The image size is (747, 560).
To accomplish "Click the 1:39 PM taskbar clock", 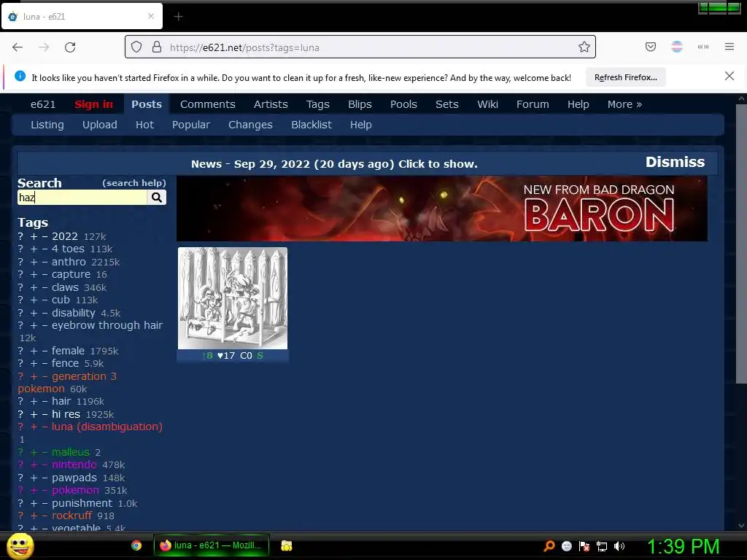I will click(683, 546).
